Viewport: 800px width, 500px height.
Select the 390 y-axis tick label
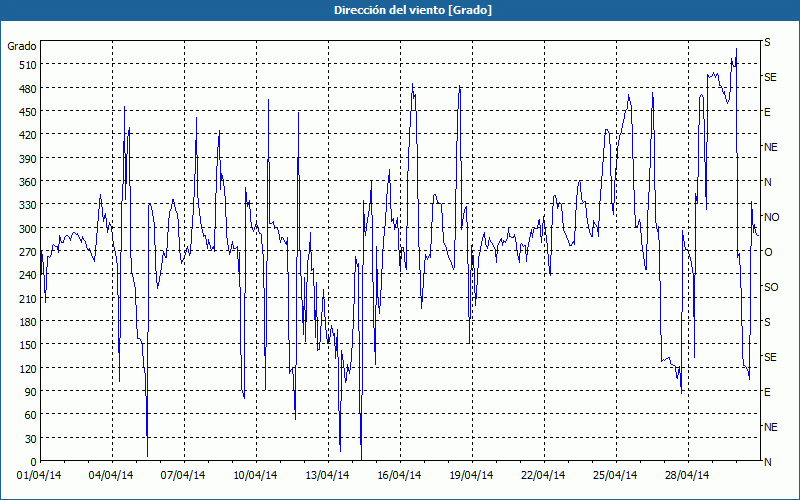tap(28, 158)
